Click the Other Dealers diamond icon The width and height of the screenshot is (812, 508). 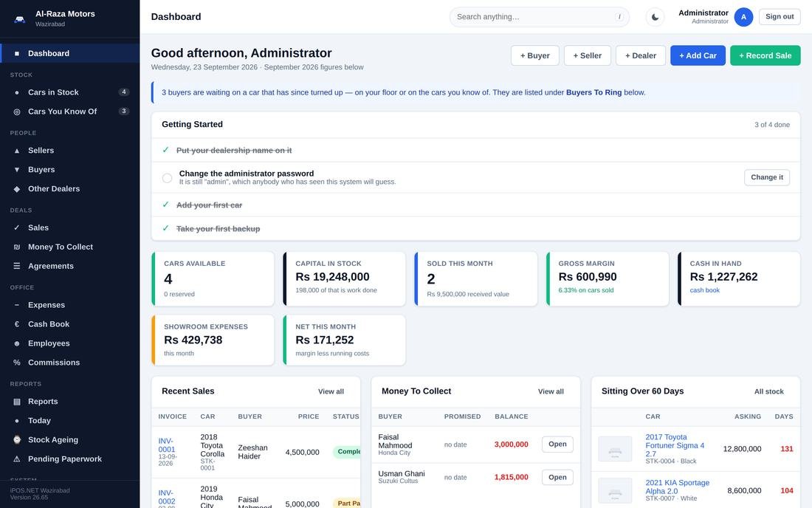coord(16,189)
